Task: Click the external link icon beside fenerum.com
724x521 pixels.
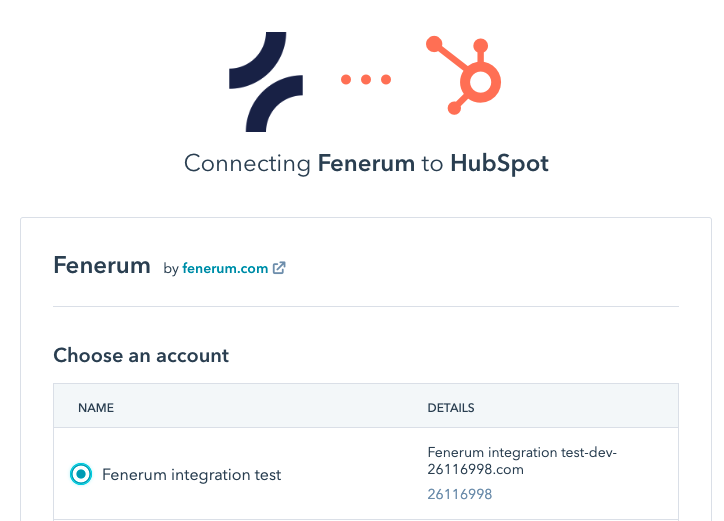Action: coord(279,268)
